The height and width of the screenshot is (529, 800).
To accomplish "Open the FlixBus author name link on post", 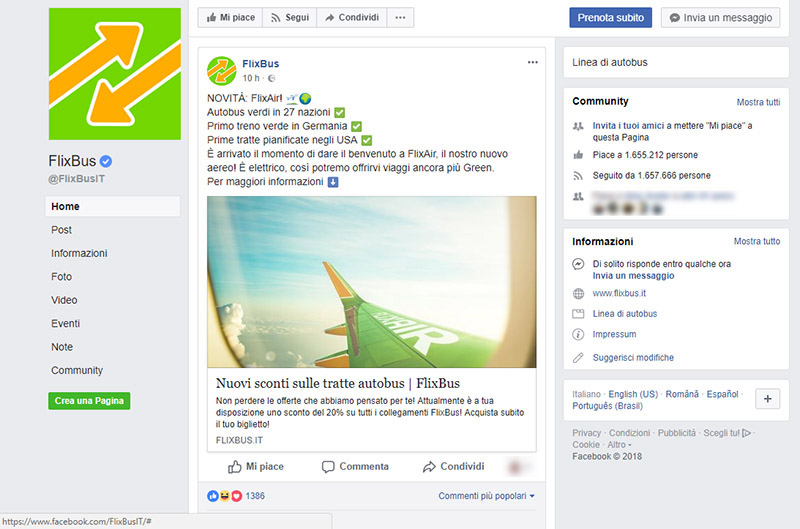I will (x=261, y=64).
